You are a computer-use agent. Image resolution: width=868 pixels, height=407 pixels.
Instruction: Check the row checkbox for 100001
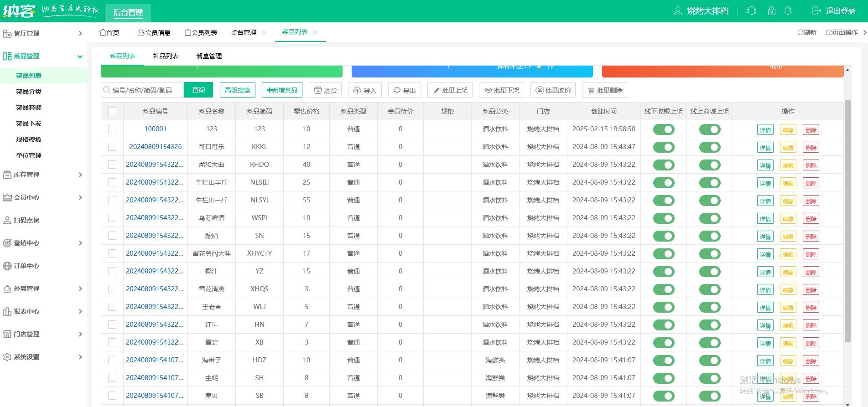112,129
